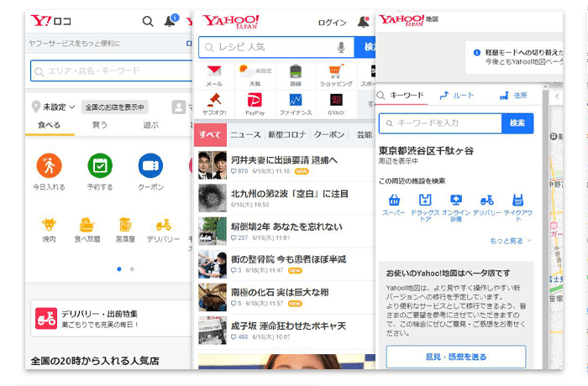Tap the クーポン ticket icon
Image resolution: width=588 pixels, height=386 pixels.
150,165
